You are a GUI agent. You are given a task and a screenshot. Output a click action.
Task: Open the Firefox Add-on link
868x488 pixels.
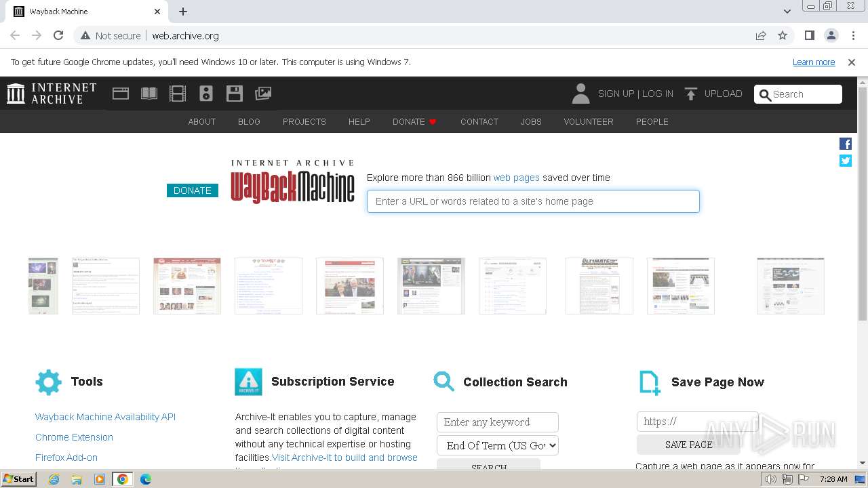coord(66,457)
